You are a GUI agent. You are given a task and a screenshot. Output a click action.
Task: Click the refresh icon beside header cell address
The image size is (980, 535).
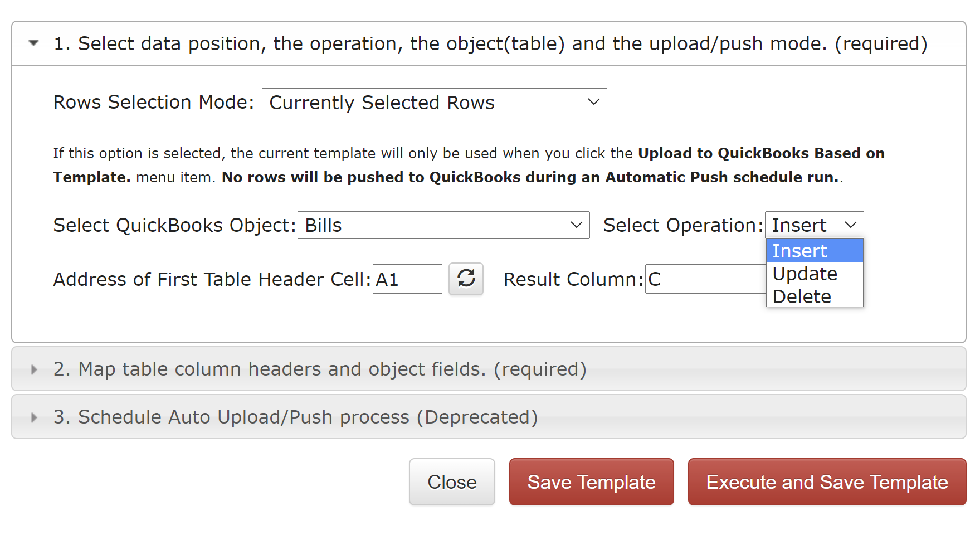pyautogui.click(x=466, y=279)
